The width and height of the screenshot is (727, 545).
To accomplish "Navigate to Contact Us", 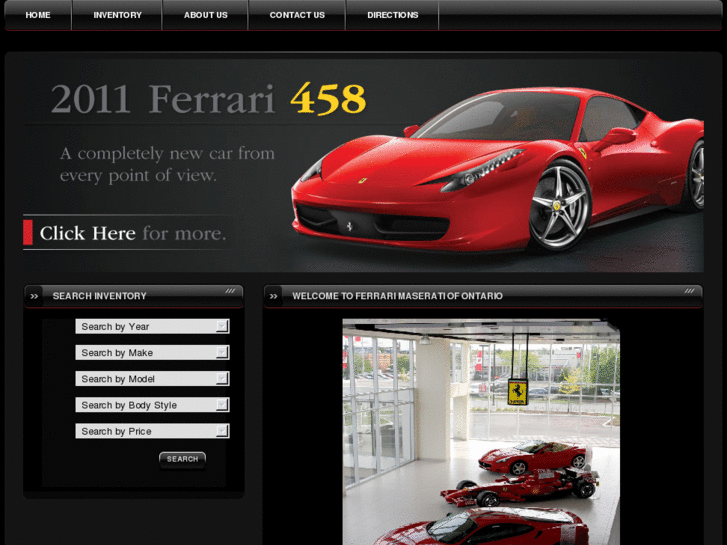I will pos(297,15).
